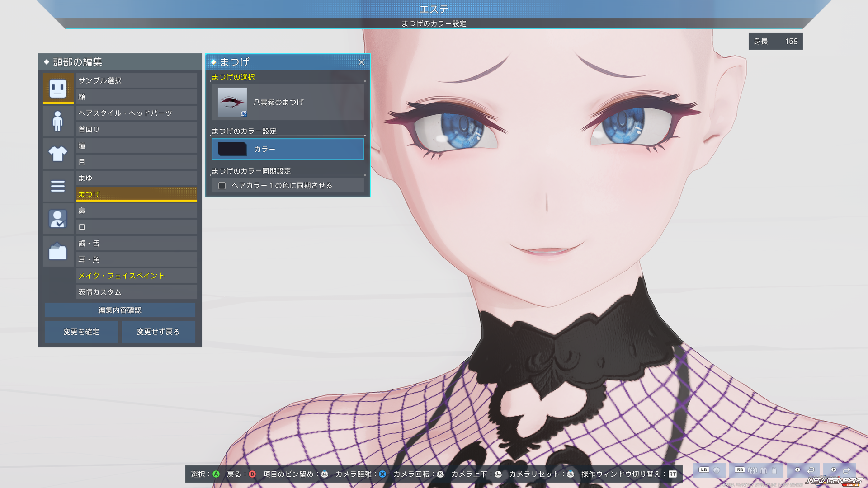Open the まゆ menu item
Image resolution: width=868 pixels, height=488 pixels.
[137, 178]
